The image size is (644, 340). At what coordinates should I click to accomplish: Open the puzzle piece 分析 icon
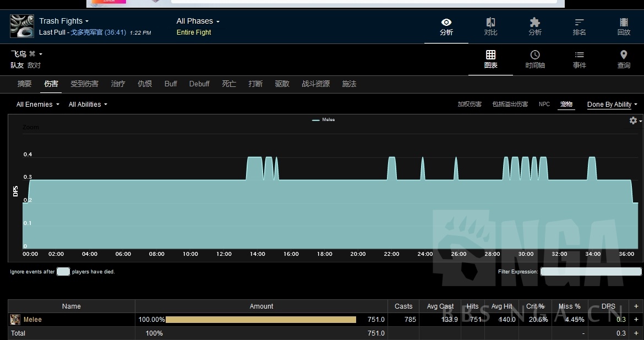click(534, 26)
